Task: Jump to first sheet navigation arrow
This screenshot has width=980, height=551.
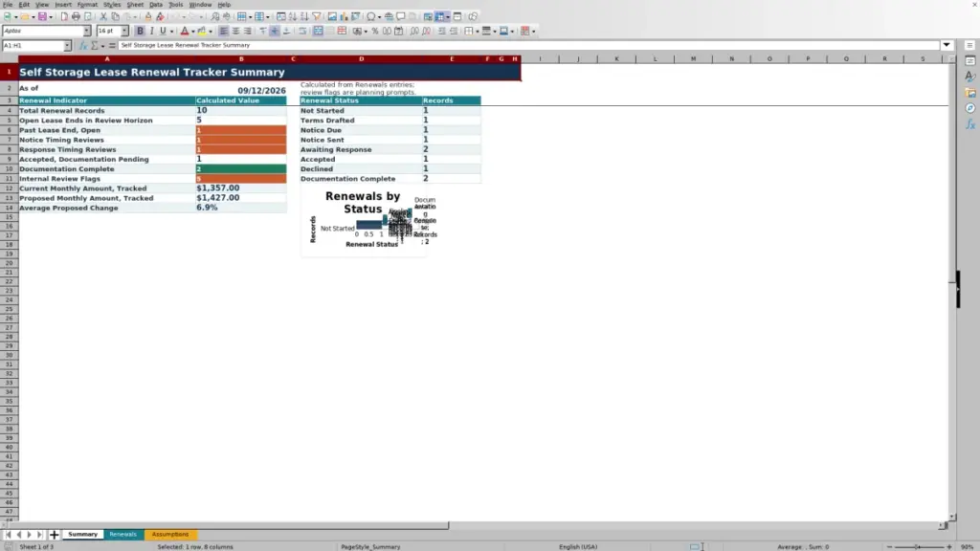Action: coord(8,535)
